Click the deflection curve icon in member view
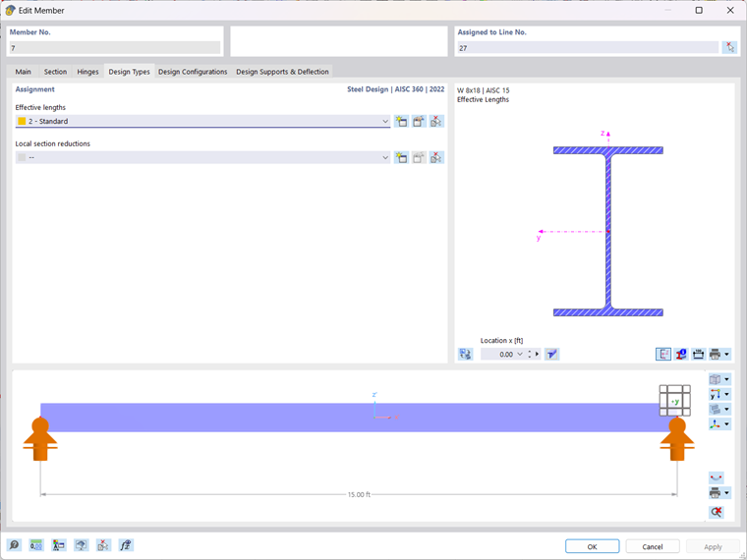 [716, 477]
